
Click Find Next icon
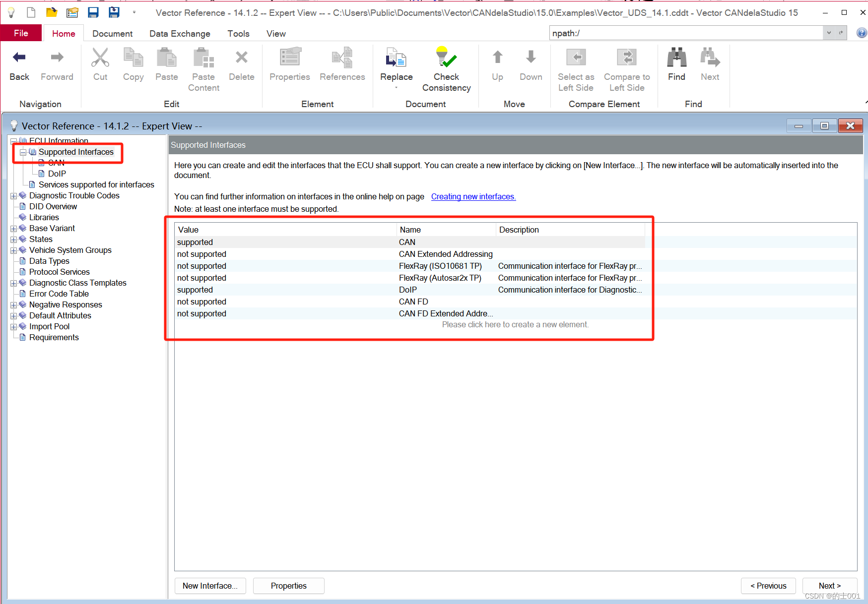click(x=710, y=58)
